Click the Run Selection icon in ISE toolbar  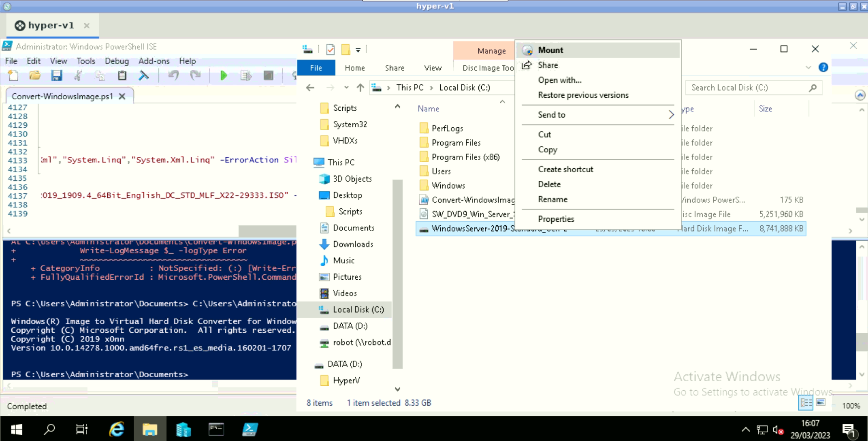pos(246,75)
